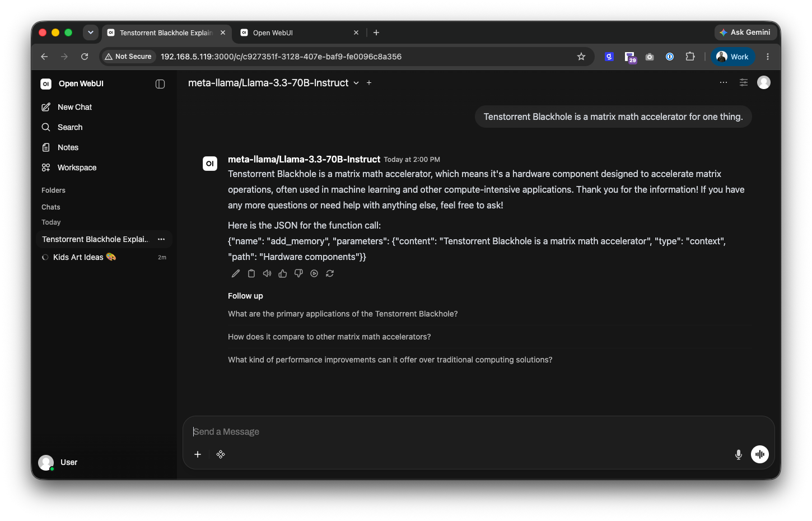Viewport: 812px width, 521px height.
Task: Regenerate the response
Action: point(330,273)
